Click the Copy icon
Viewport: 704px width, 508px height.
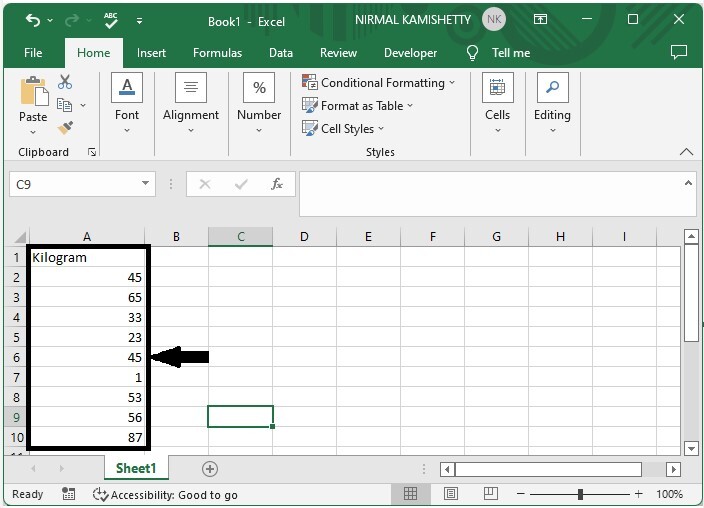(x=65, y=105)
